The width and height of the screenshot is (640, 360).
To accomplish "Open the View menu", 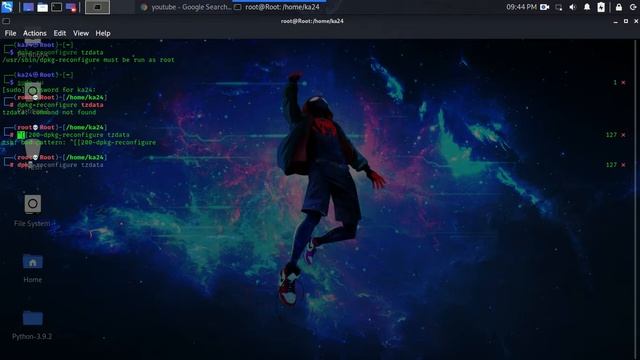I will pyautogui.click(x=81, y=33).
